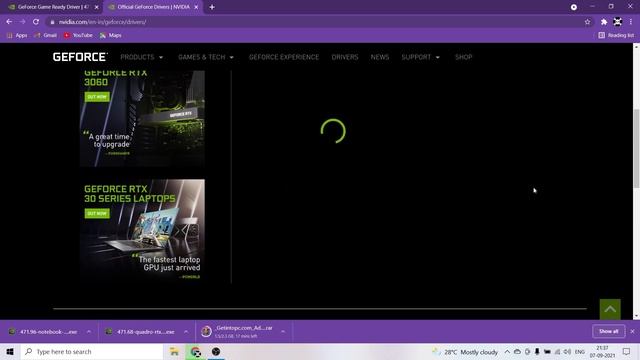This screenshot has width=640, height=360.
Task: Open Chrome's three-dot menu
Action: point(631,22)
